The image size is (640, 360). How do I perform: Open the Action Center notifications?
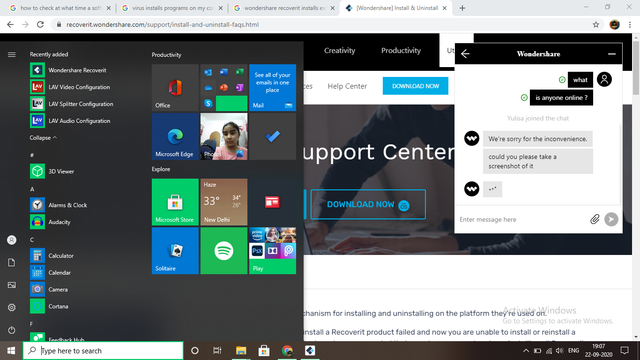coord(624,350)
